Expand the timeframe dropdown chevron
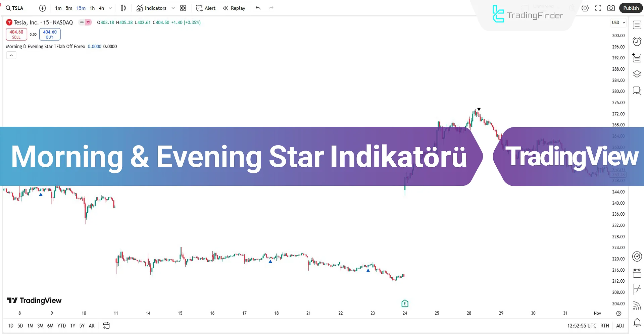Screen dimensions: 644x334 point(110,8)
